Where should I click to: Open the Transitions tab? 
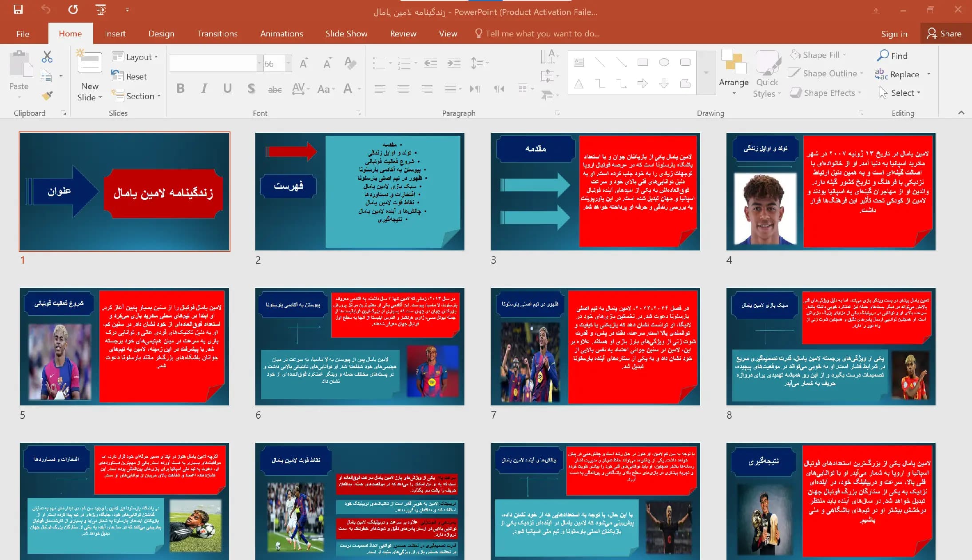coord(217,34)
